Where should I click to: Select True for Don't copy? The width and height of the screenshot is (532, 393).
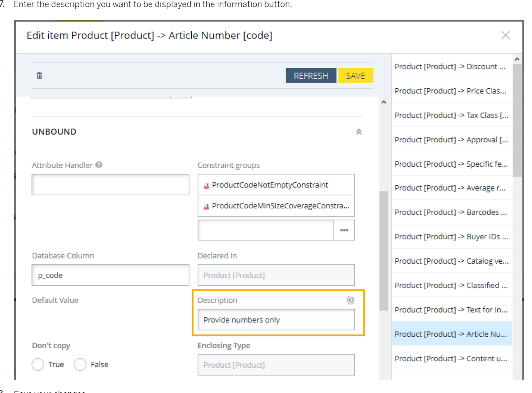(x=38, y=365)
